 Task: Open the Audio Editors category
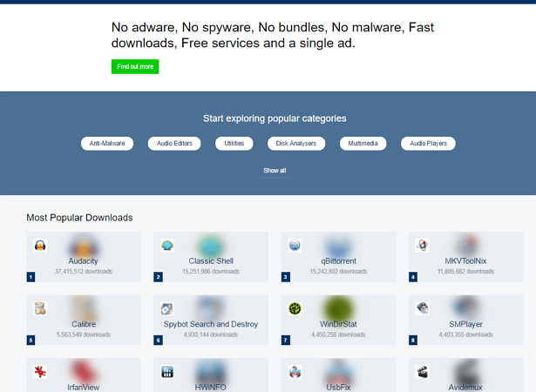[174, 144]
